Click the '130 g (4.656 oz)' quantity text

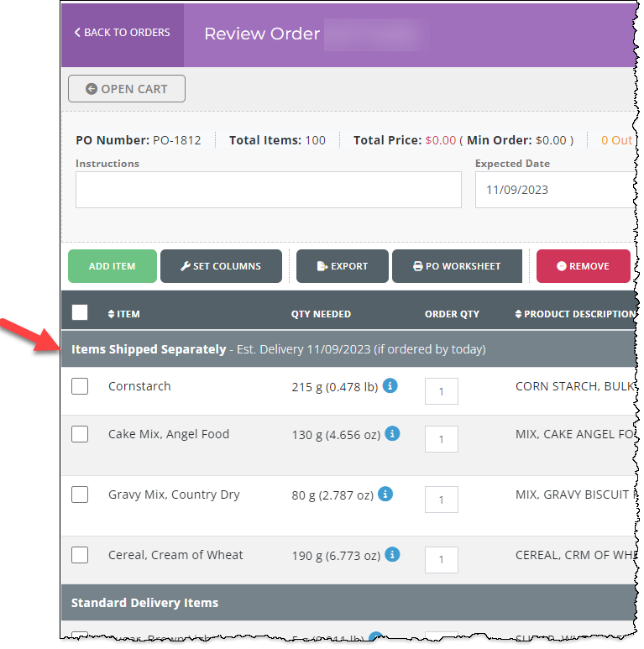[x=336, y=435]
